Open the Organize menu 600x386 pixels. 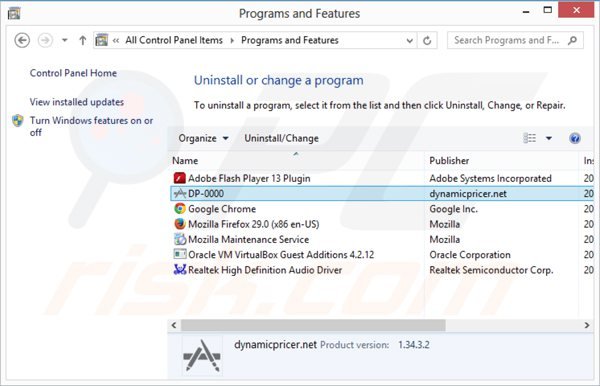coord(203,138)
